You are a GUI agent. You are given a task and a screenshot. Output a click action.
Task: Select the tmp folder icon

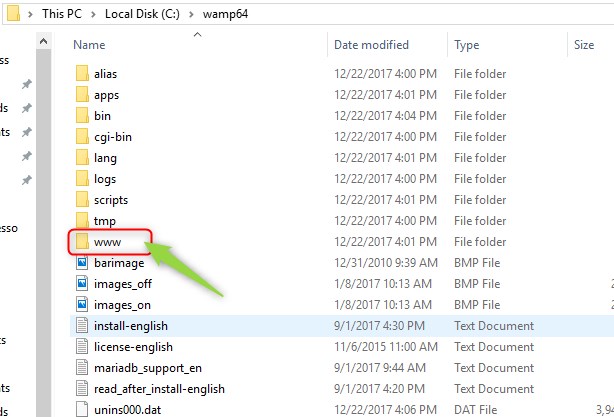(82, 220)
